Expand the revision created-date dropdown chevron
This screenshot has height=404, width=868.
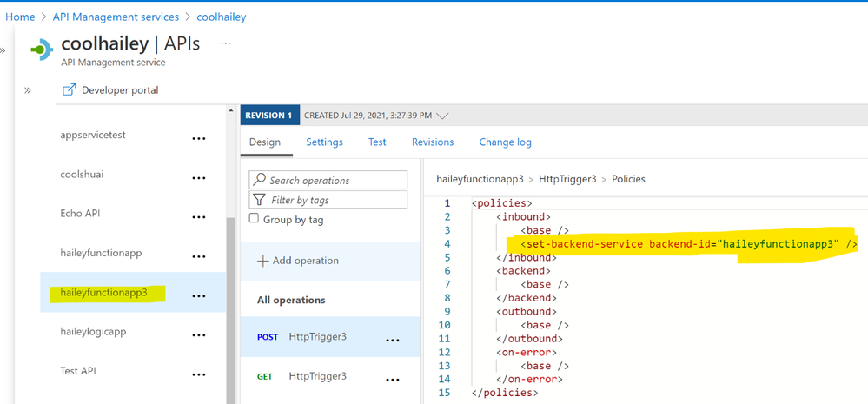point(442,116)
